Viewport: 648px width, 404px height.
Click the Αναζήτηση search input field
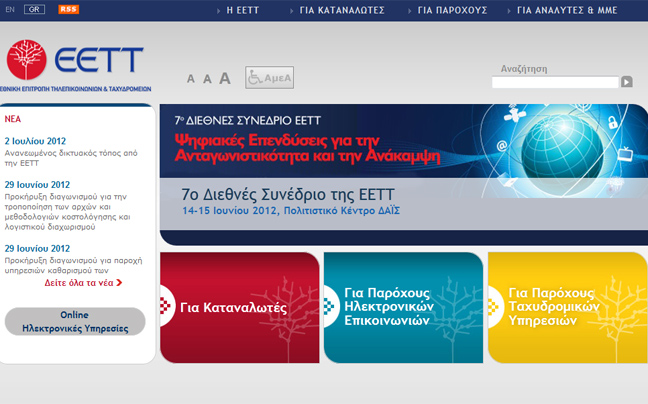pyautogui.click(x=555, y=82)
